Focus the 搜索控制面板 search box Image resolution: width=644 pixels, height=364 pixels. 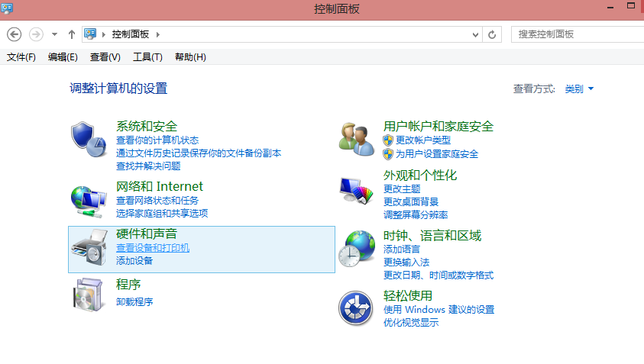click(x=573, y=34)
